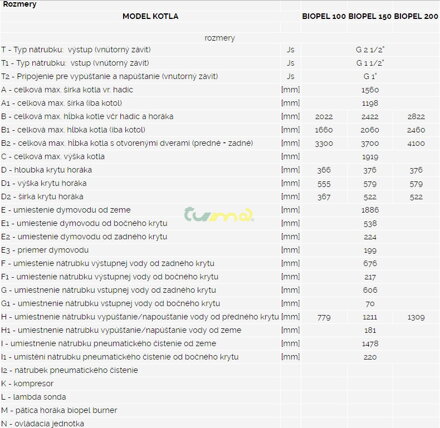Click 'E2 - umiestenie dymovodu od zadného krytu'
Viewport: 440px width, 428px height.
coord(84,237)
